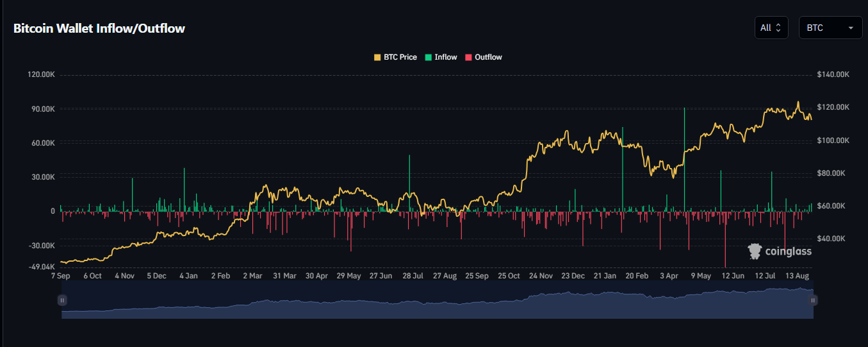Click the green Inflow legend swatch
Viewport: 868px width, 347px height.
428,57
